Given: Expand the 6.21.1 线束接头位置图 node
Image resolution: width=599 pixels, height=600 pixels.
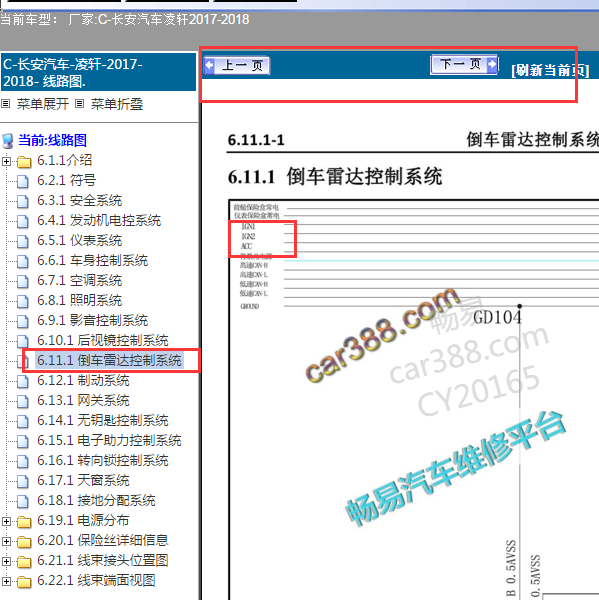Looking at the screenshot, I should point(6,561).
